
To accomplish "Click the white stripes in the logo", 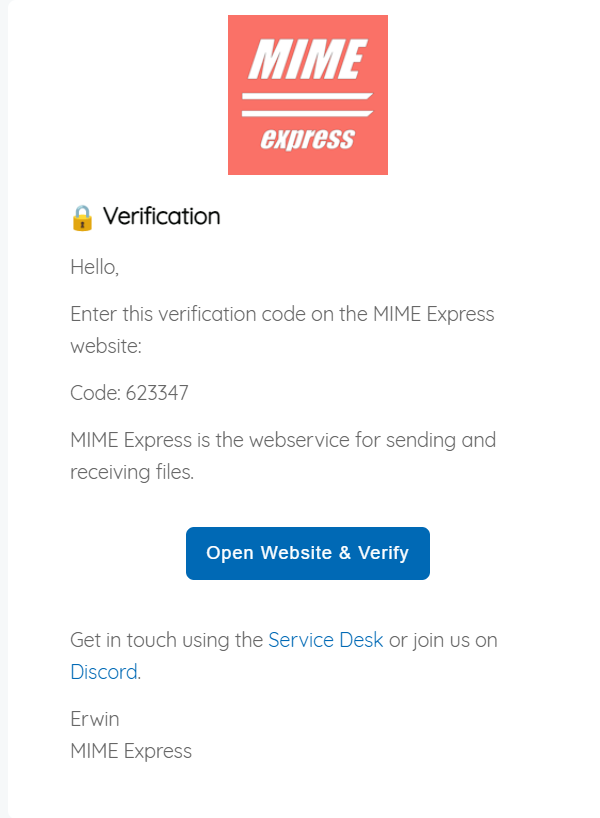I will tap(307, 105).
